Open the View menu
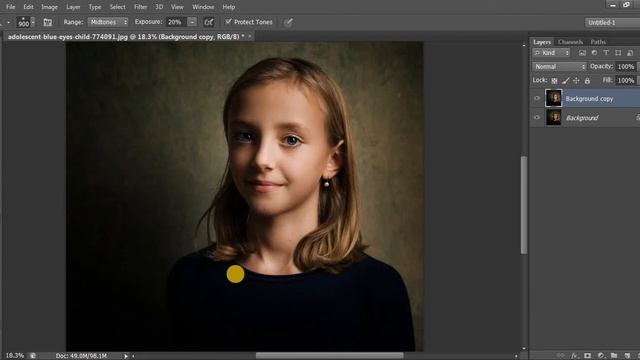Viewport: 640px width, 360px height. tap(177, 7)
